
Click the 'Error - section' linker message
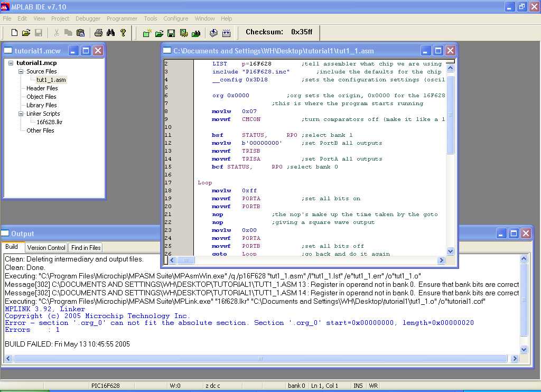239,323
